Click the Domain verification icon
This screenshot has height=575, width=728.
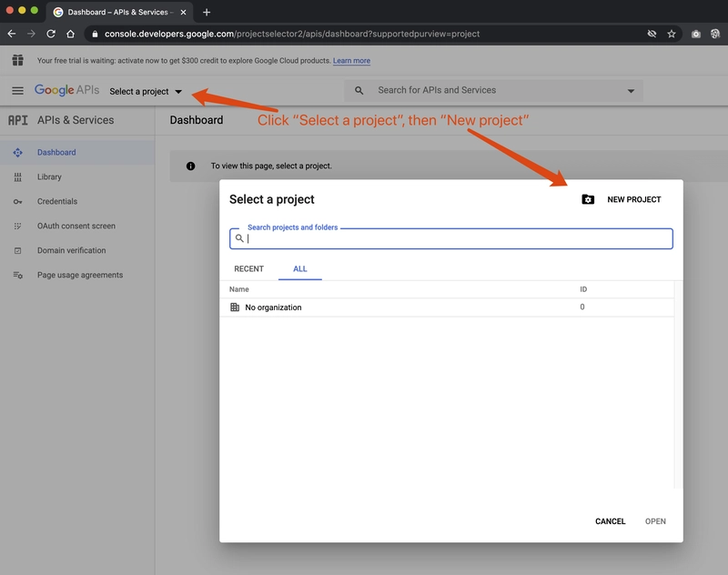[x=17, y=251]
